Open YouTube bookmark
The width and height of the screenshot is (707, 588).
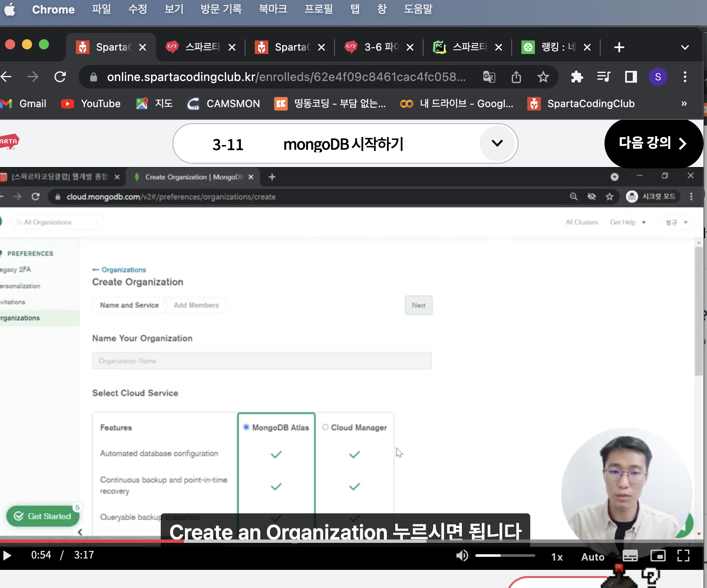point(91,104)
